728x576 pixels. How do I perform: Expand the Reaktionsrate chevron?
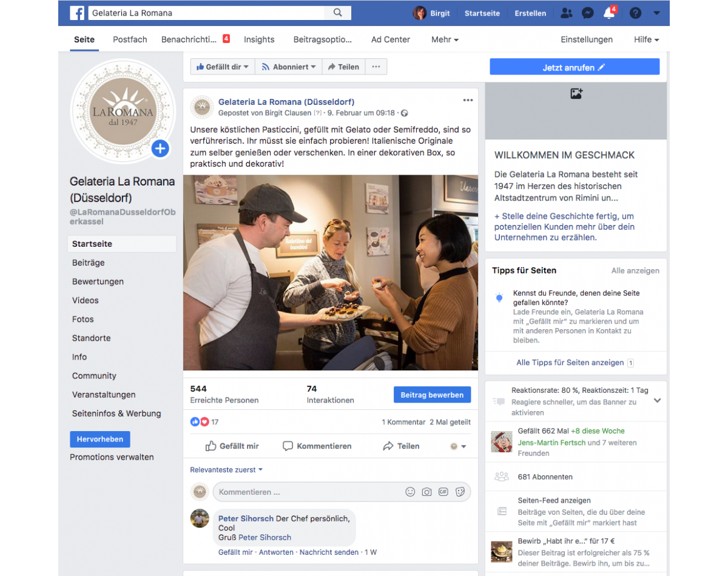(x=657, y=400)
